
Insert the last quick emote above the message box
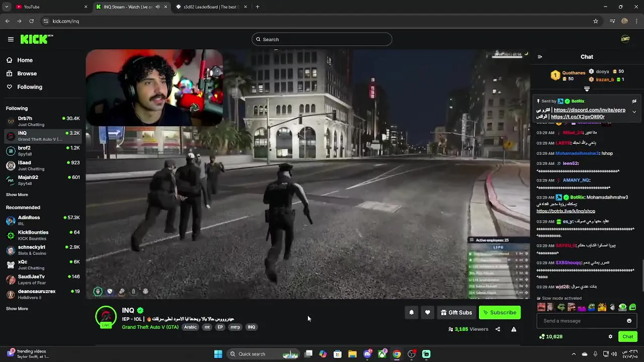[632, 307]
